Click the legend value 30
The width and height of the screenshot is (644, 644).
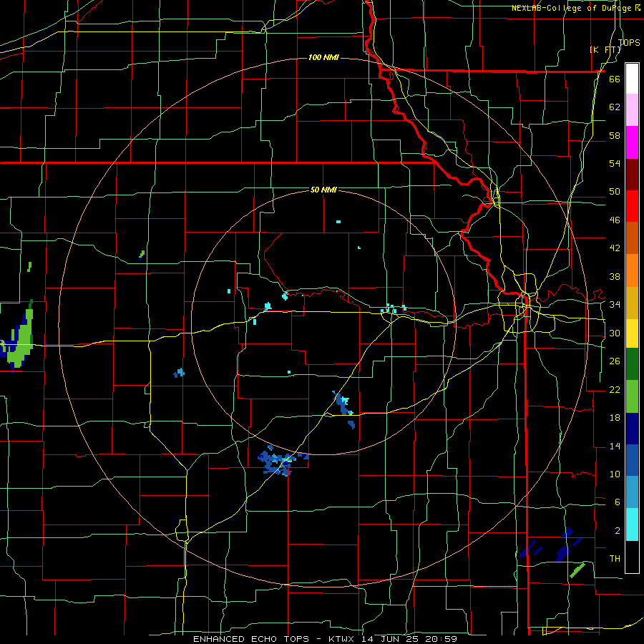click(x=615, y=333)
